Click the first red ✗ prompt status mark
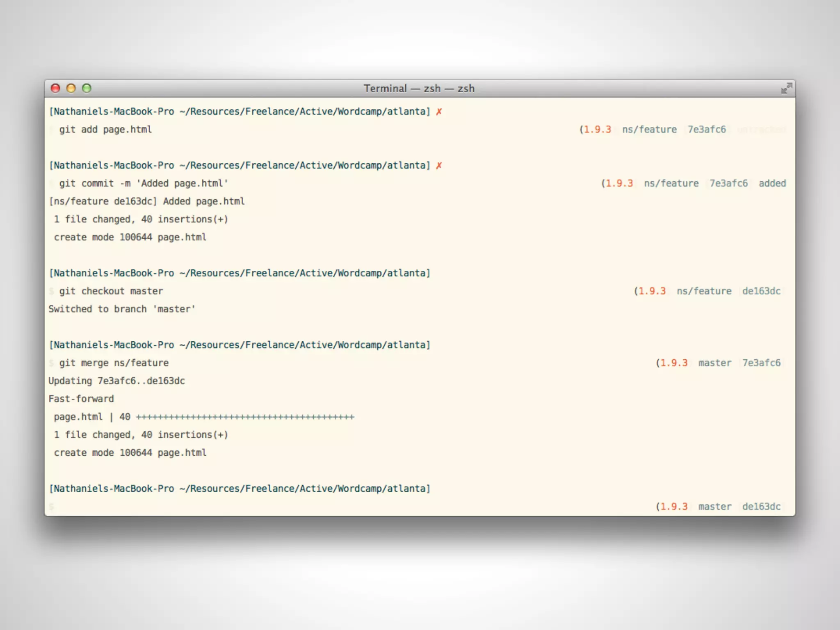840x630 pixels. click(439, 112)
